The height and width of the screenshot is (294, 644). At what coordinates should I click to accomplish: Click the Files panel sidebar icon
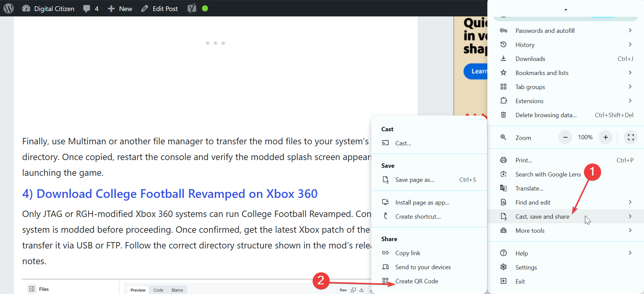coord(32,289)
